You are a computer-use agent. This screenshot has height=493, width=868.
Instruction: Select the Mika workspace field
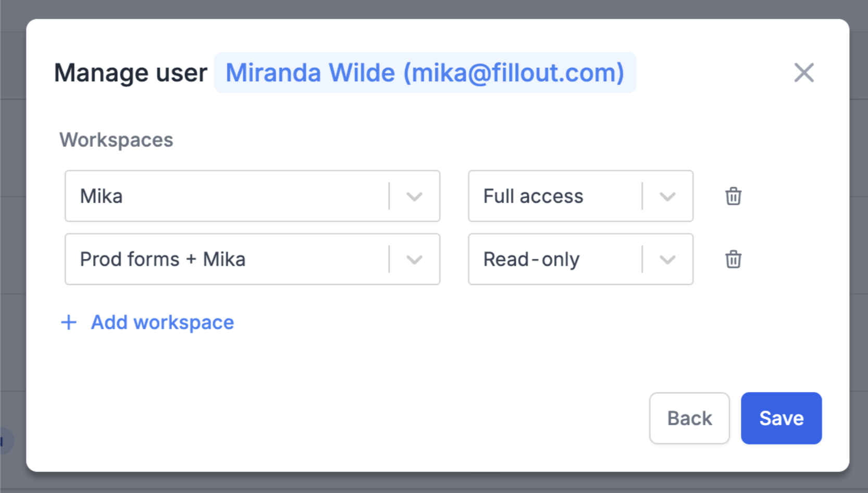point(227,196)
